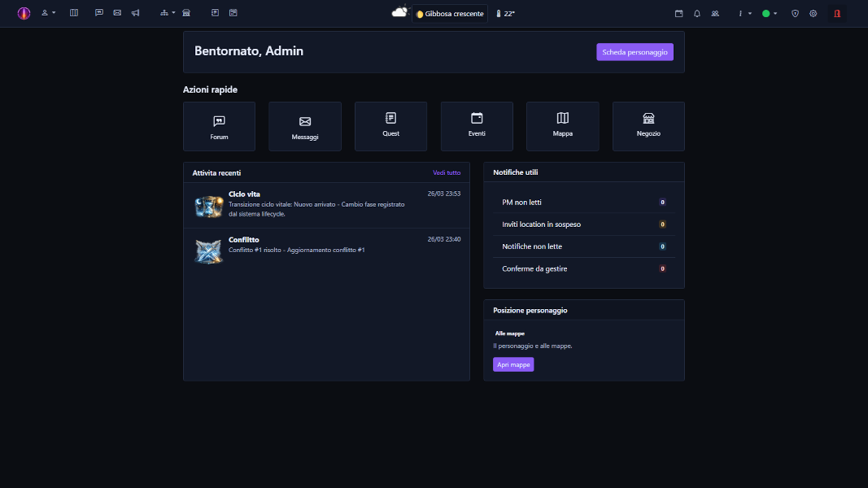This screenshot has width=868, height=488.
Task: Click the megaphone announcements icon in navbar
Action: [x=135, y=13]
